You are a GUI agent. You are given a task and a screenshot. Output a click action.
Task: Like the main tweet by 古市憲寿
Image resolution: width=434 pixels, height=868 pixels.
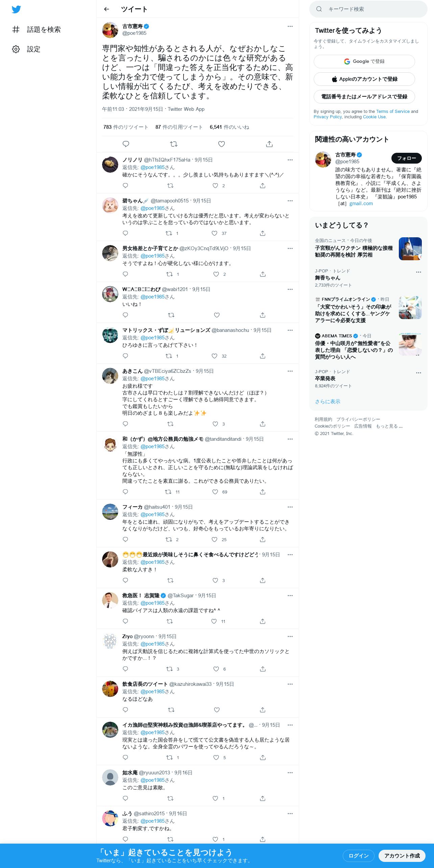pyautogui.click(x=221, y=144)
